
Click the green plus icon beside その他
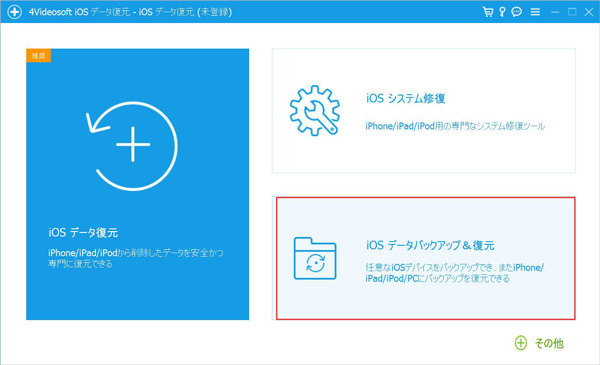click(520, 343)
